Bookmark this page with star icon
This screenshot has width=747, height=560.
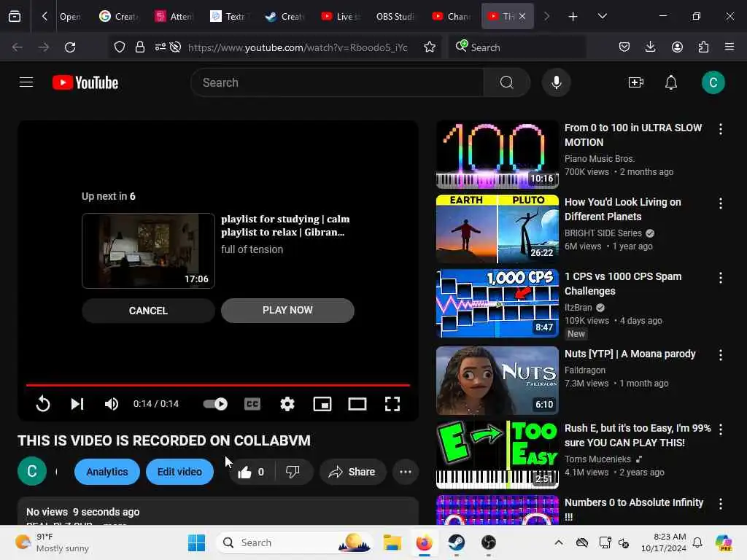click(429, 47)
